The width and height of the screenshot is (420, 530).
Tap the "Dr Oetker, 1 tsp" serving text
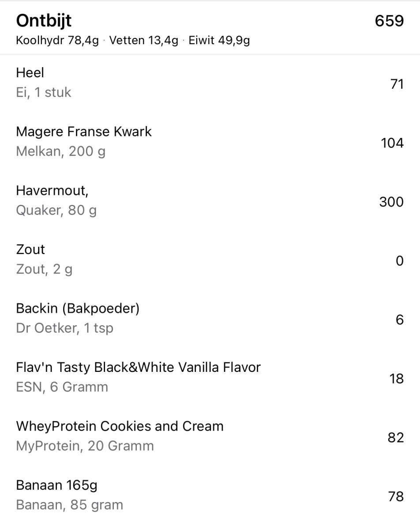click(64, 328)
